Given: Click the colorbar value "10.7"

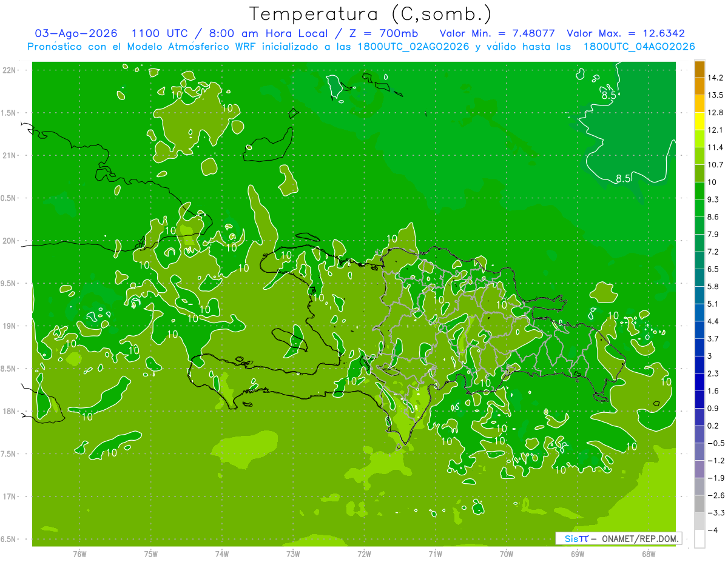Looking at the screenshot, I should pyautogui.click(x=715, y=164).
